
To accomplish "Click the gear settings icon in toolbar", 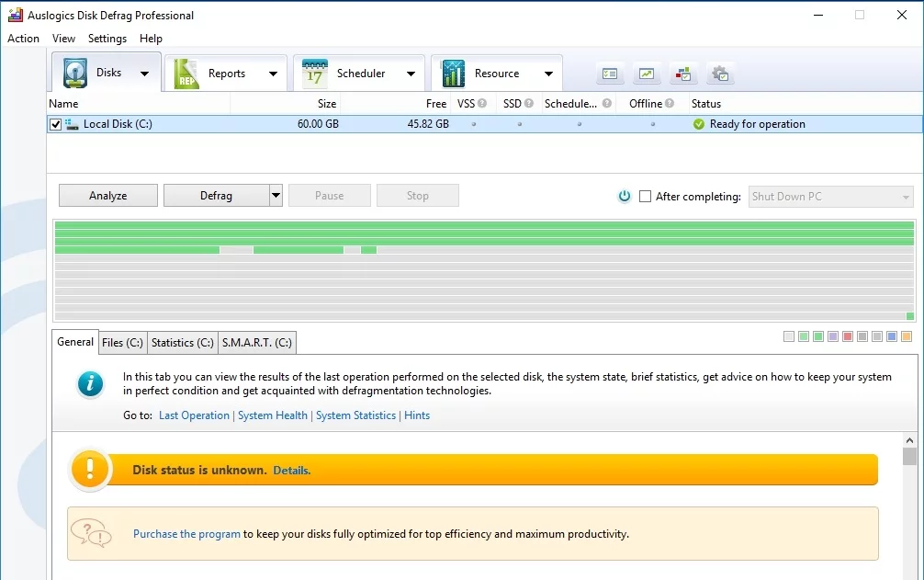I will tap(720, 74).
